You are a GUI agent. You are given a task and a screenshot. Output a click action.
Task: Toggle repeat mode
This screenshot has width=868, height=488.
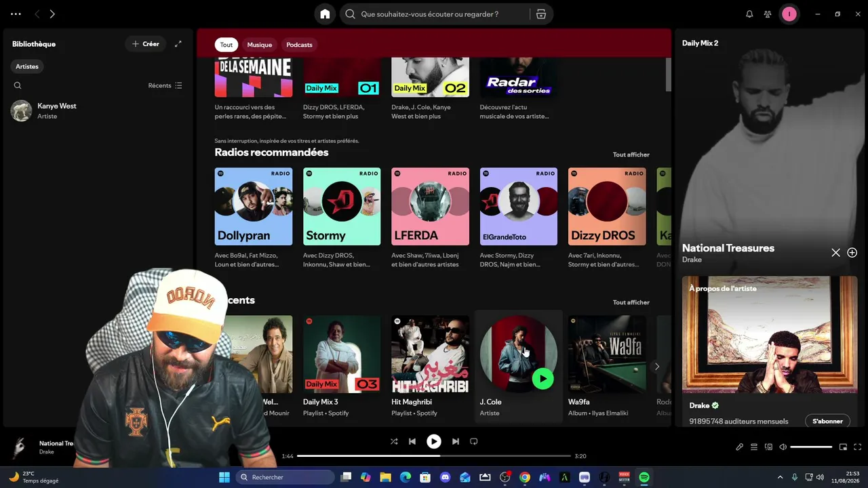tap(474, 441)
